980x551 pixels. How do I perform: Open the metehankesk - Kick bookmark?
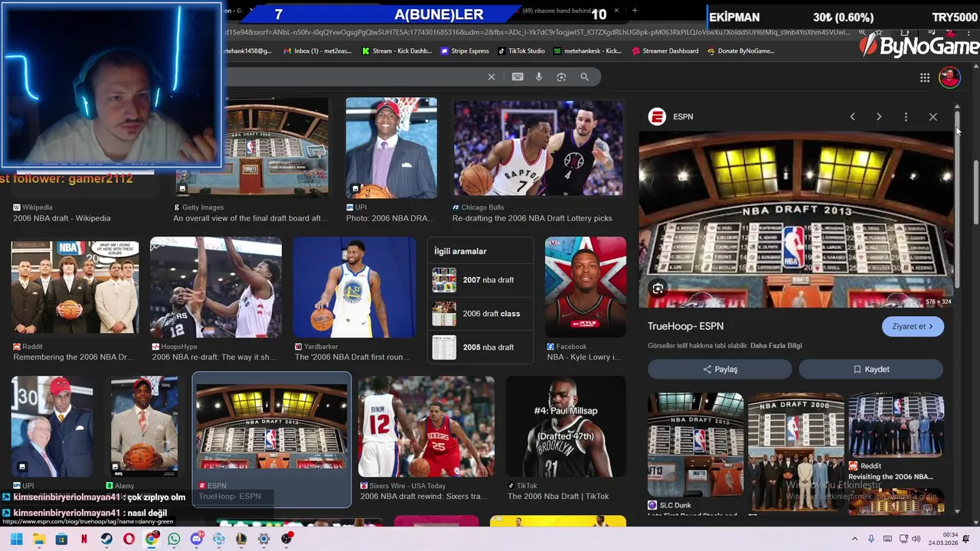(x=587, y=51)
